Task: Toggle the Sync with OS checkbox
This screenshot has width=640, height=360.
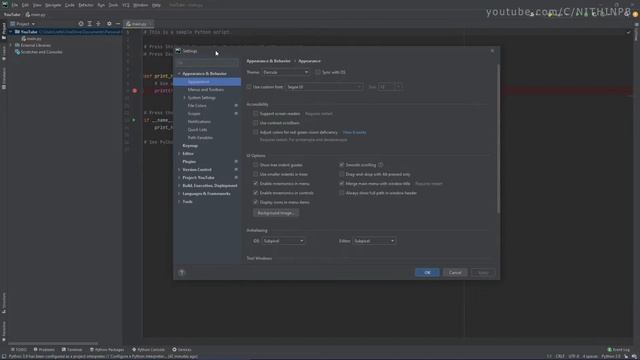Action: [318, 72]
